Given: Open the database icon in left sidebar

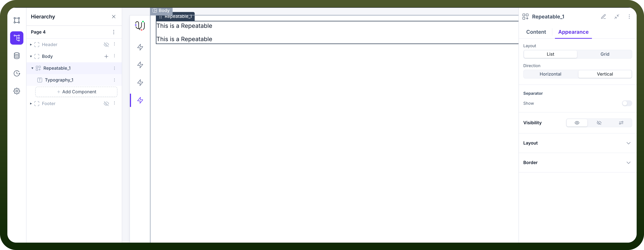Looking at the screenshot, I should pyautogui.click(x=17, y=56).
